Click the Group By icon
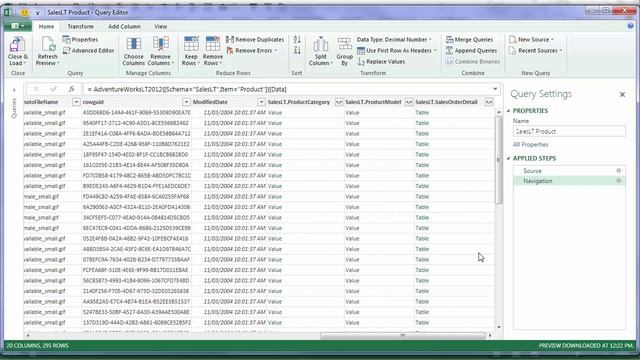Image resolution: width=640 pixels, height=360 pixels. 344,44
